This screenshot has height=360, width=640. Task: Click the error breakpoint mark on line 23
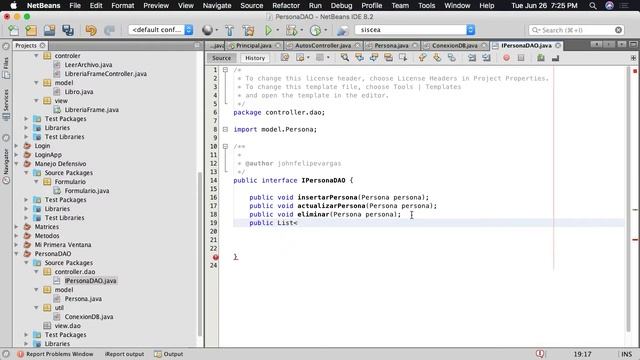(x=216, y=257)
